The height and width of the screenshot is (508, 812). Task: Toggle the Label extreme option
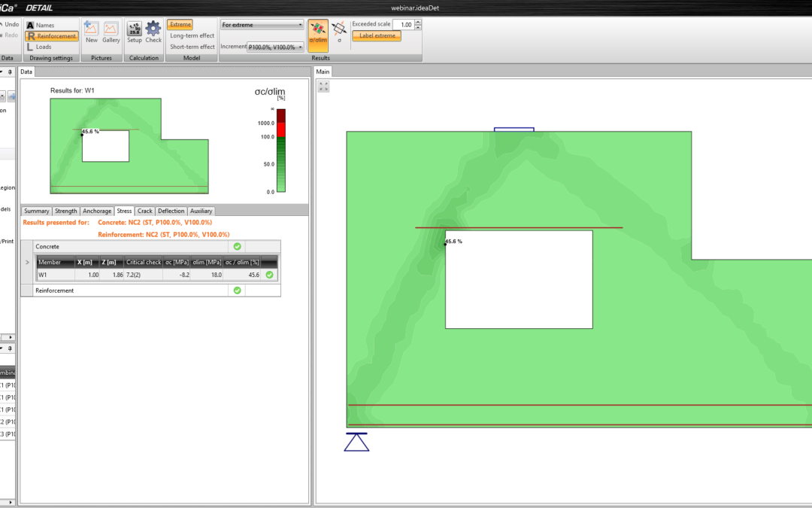(376, 35)
